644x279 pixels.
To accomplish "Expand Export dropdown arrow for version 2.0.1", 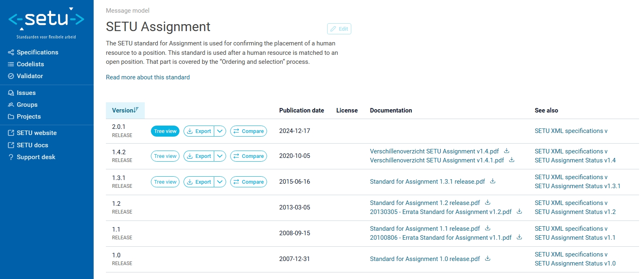I will (x=220, y=131).
